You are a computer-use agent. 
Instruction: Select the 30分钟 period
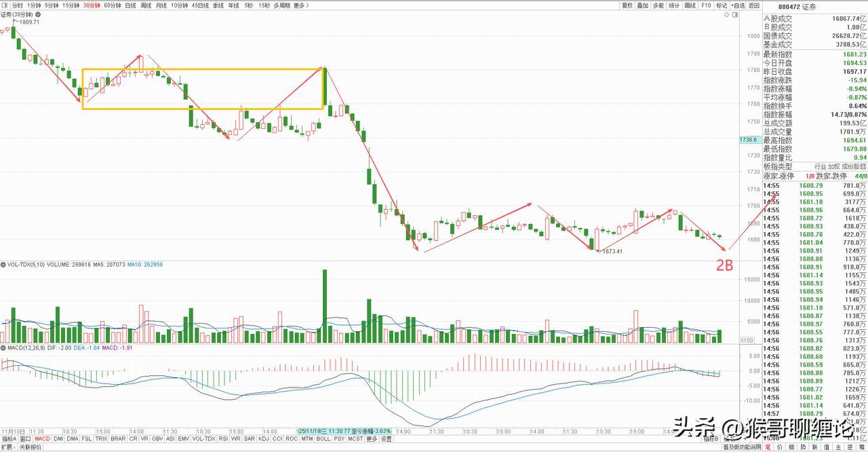(92, 5)
